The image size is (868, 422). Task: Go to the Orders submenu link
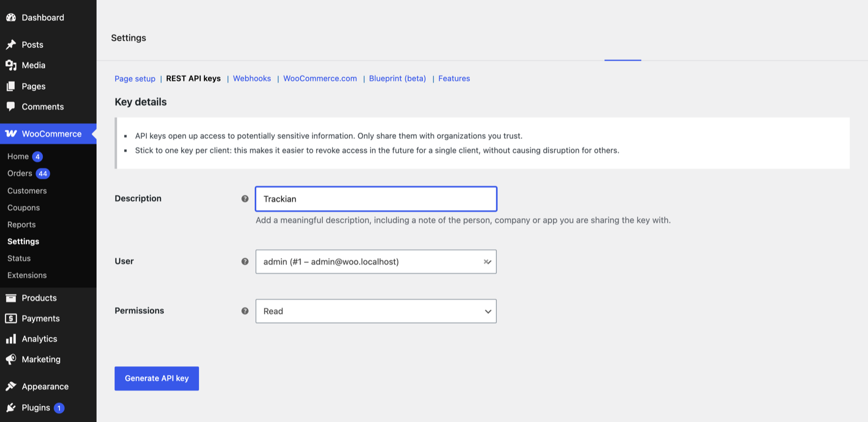(x=20, y=173)
